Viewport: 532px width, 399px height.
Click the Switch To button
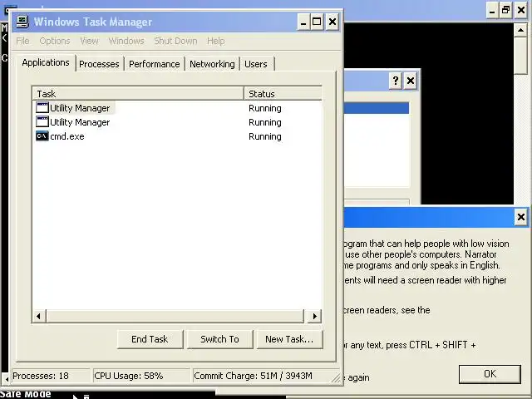click(219, 339)
